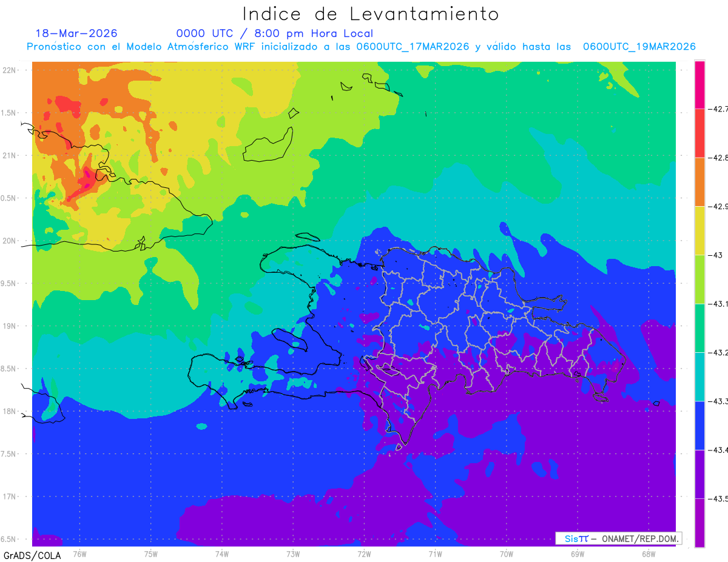Click the '68W' longitude label
This screenshot has width=728, height=562.
point(648,554)
